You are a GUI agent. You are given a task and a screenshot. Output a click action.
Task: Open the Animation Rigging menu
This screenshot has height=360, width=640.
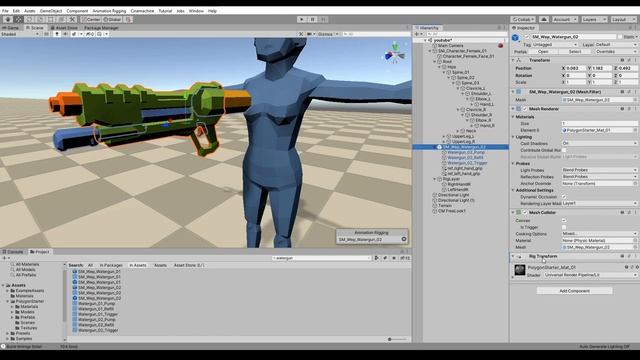(x=109, y=11)
